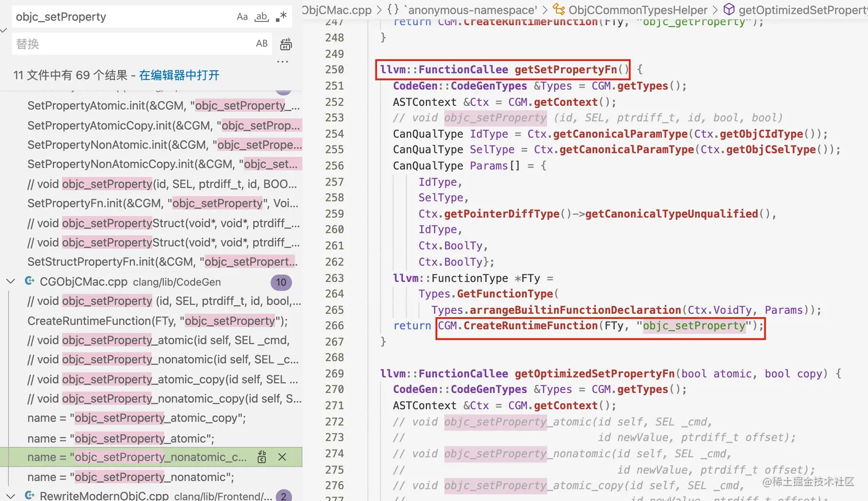Open the getOptimizedSetProperty breadcrumb
868x501 pixels.
click(803, 10)
